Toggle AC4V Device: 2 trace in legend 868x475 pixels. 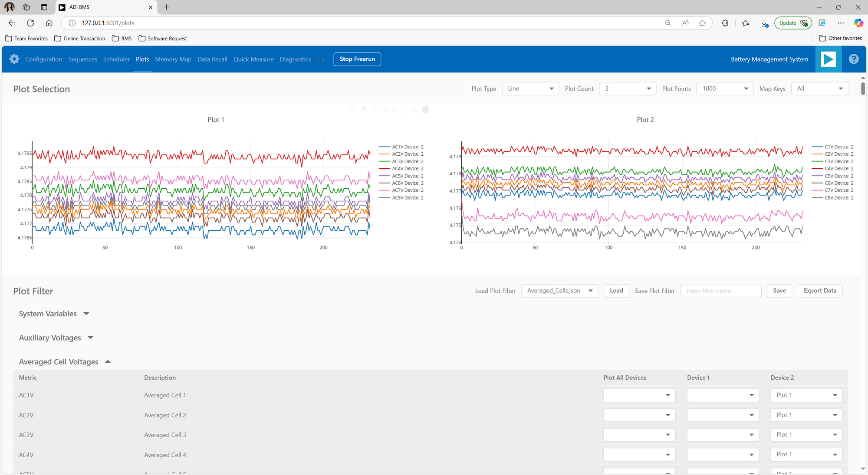pos(401,169)
